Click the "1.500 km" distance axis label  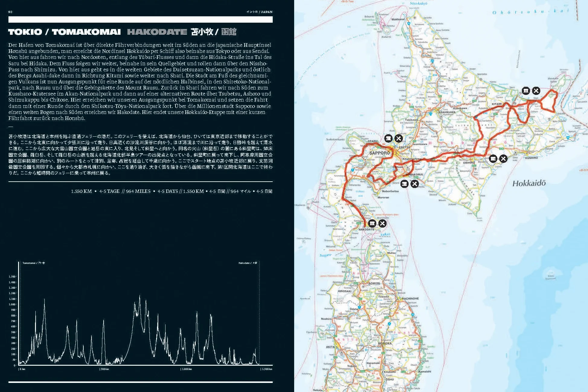click(267, 369)
